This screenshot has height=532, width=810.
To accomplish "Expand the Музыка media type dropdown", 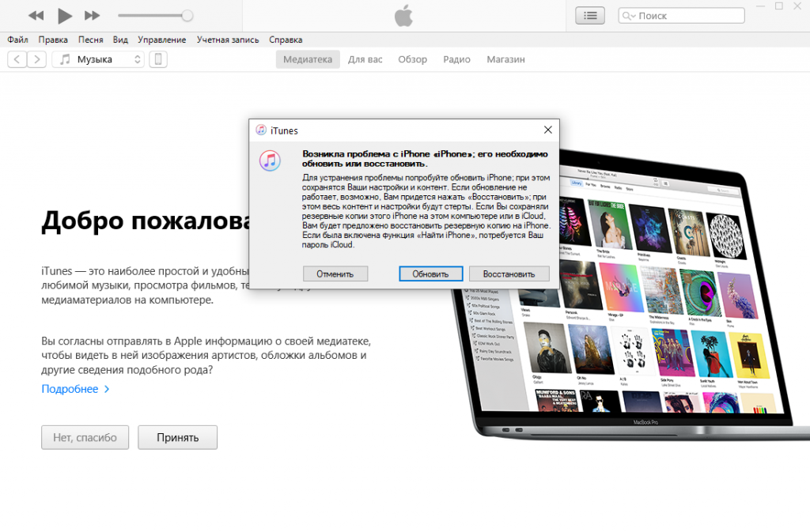I will click(98, 59).
